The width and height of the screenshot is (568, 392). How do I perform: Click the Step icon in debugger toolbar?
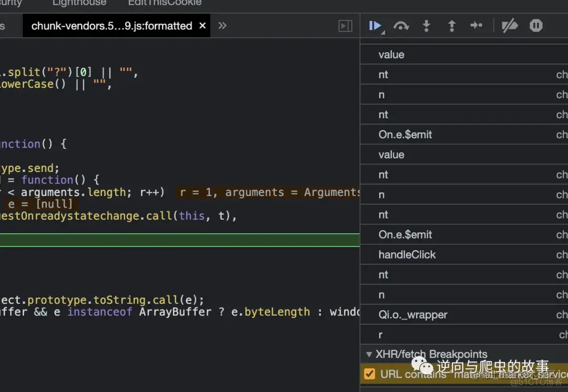click(476, 25)
